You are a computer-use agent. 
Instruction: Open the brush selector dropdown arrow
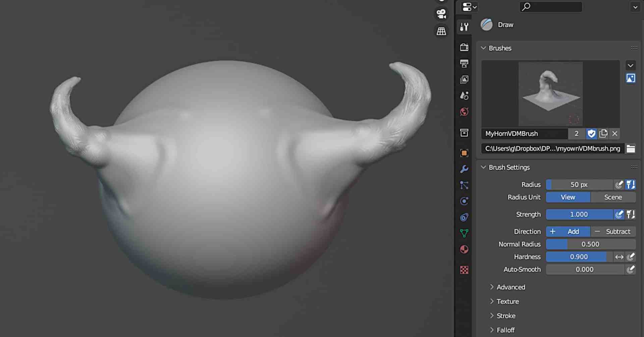[x=631, y=65]
